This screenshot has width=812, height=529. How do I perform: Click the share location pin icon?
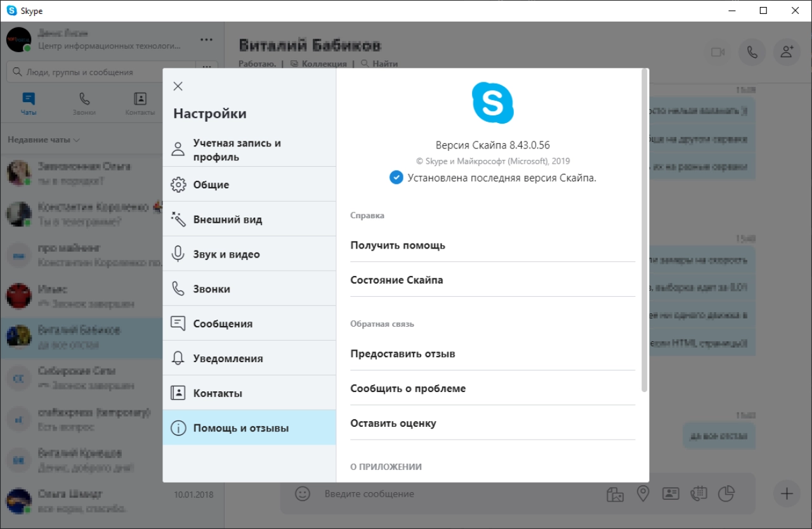pyautogui.click(x=643, y=493)
